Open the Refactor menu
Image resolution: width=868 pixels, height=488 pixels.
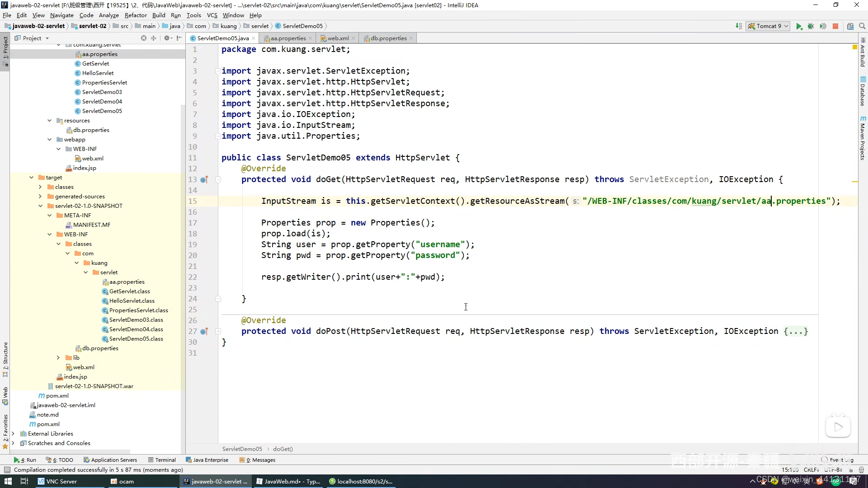[136, 15]
